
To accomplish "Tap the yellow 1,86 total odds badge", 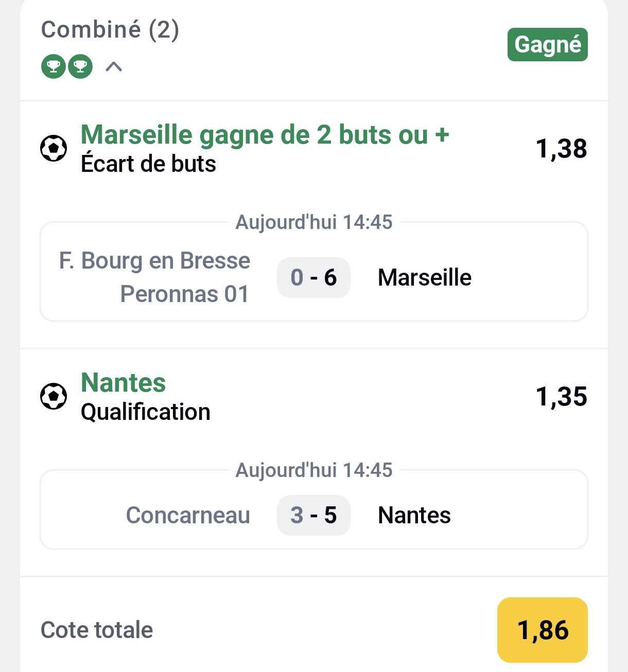I will pyautogui.click(x=543, y=630).
